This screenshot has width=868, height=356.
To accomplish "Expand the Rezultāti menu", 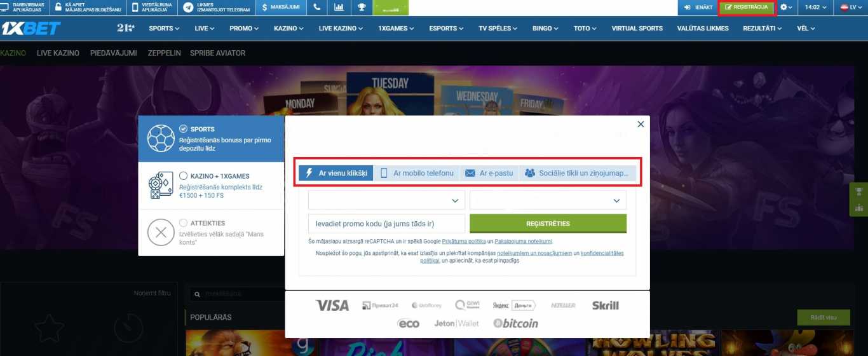I will point(763,28).
